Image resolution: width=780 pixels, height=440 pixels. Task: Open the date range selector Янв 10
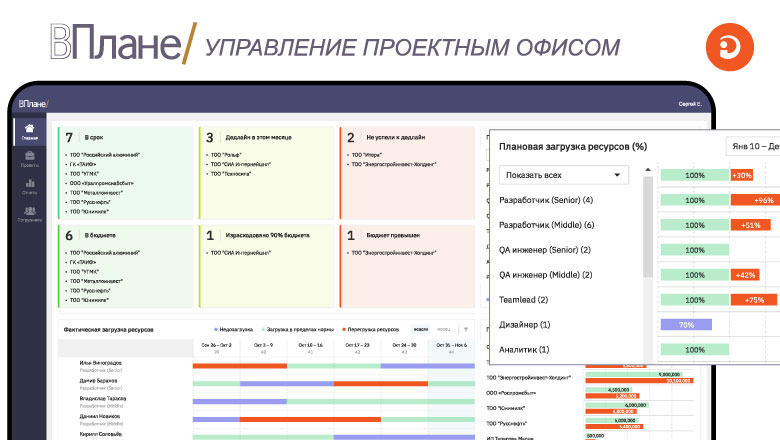click(753, 146)
